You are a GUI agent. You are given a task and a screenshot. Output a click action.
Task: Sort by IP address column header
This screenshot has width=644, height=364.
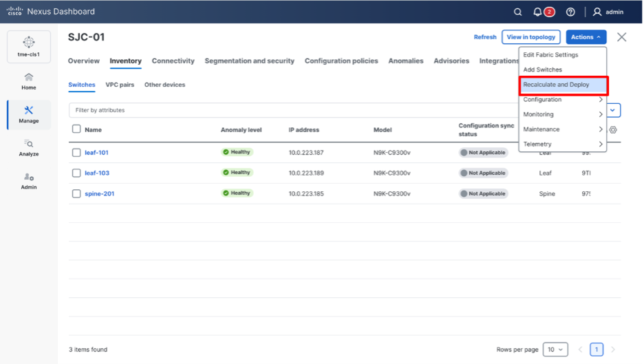(x=303, y=130)
